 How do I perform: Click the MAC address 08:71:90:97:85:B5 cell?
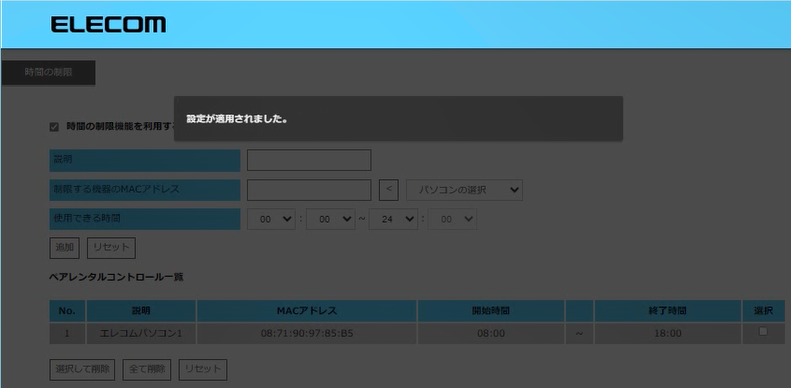[x=307, y=334]
